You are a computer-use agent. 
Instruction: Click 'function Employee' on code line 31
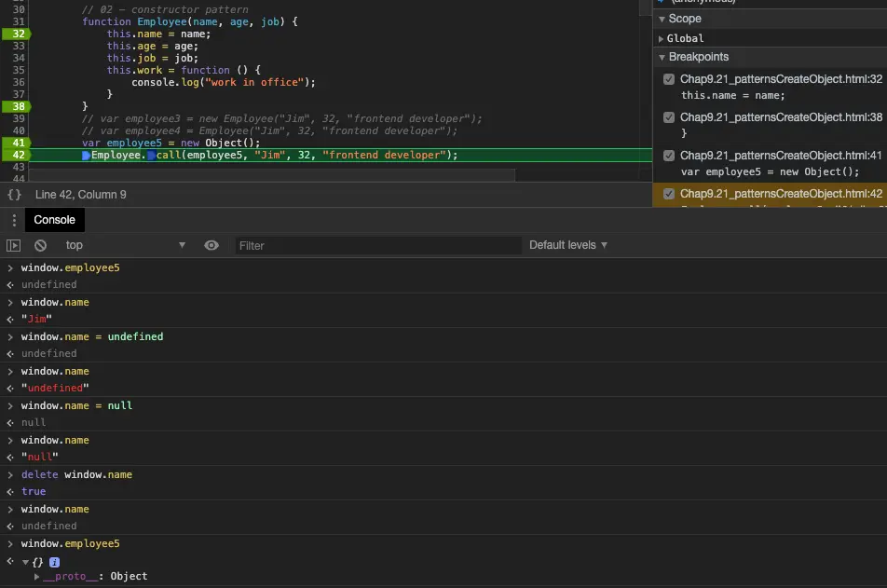pyautogui.click(x=134, y=21)
